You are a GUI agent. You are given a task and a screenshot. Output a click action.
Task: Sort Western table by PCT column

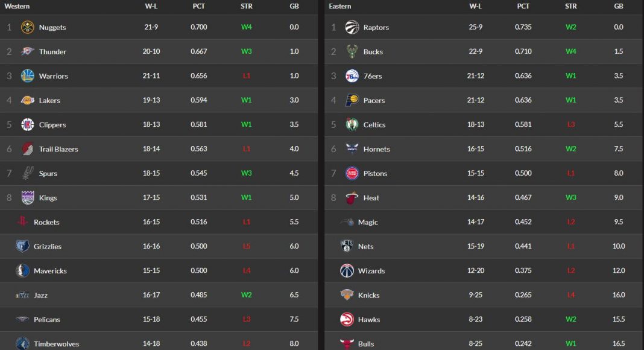coord(198,7)
